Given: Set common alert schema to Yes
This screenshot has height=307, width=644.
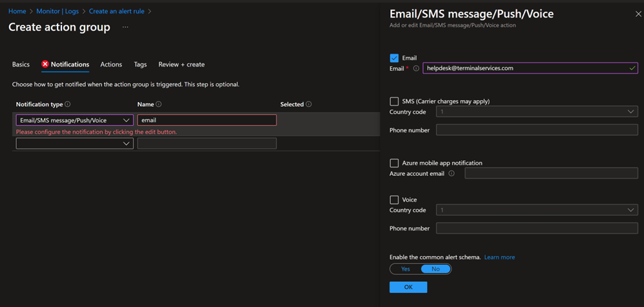Looking at the screenshot, I should 406,269.
